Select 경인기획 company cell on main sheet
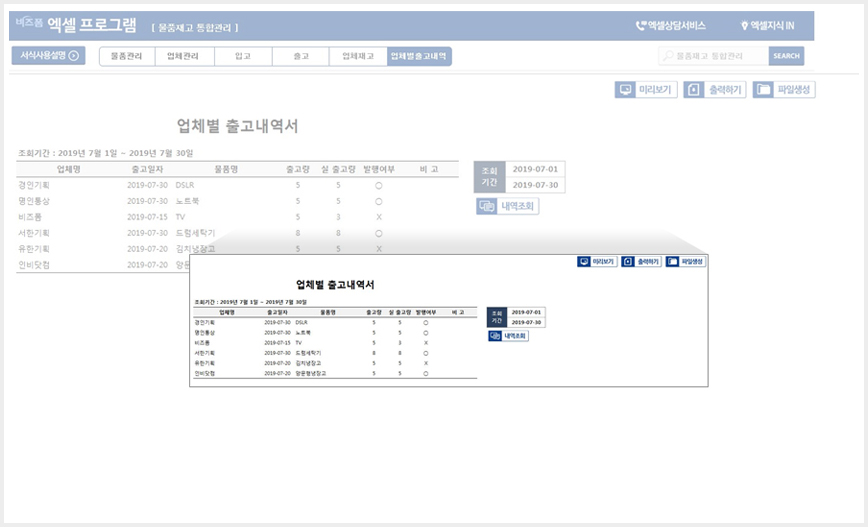This screenshot has width=868, height=527. 34,185
